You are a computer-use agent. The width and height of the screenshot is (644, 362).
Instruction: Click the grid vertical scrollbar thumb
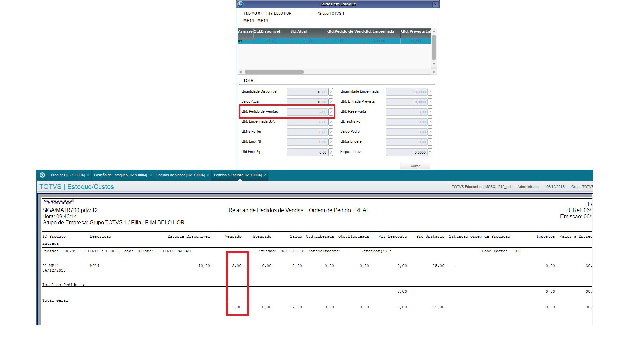[x=434, y=47]
